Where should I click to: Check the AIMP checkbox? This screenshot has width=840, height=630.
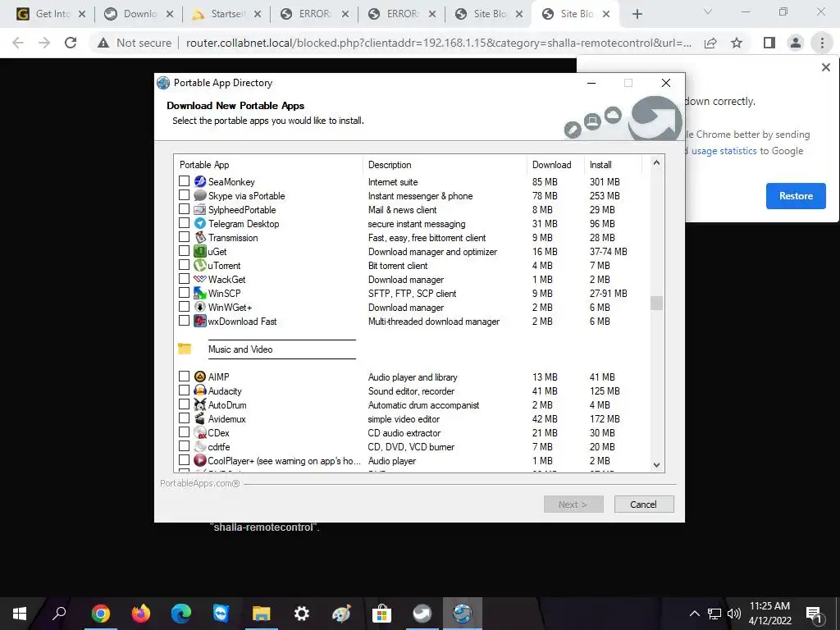pyautogui.click(x=184, y=376)
